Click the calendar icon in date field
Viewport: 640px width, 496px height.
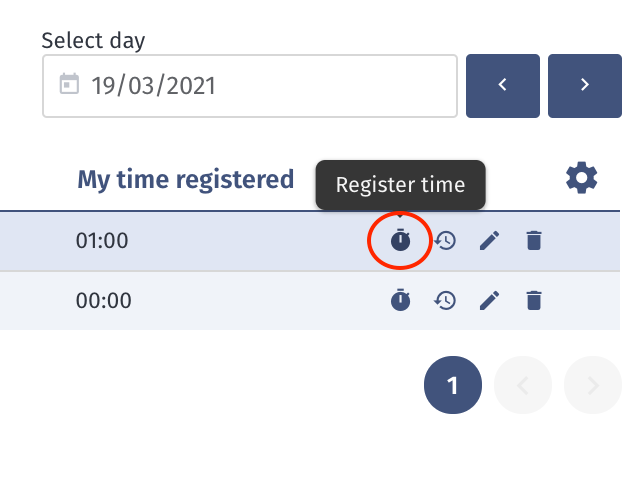point(69,85)
